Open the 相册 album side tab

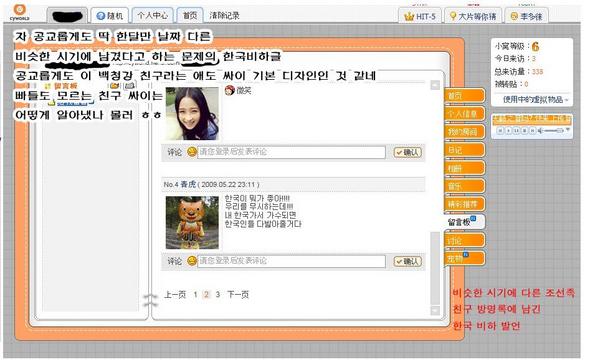465,168
